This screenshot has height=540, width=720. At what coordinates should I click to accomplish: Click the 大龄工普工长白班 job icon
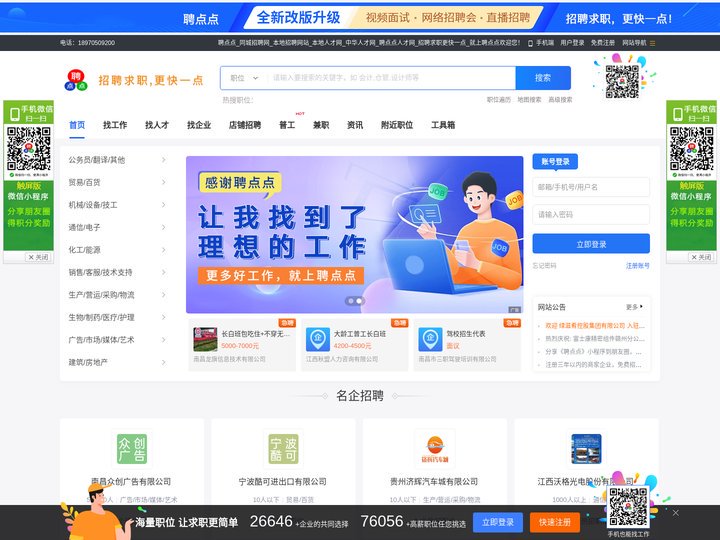tap(318, 339)
